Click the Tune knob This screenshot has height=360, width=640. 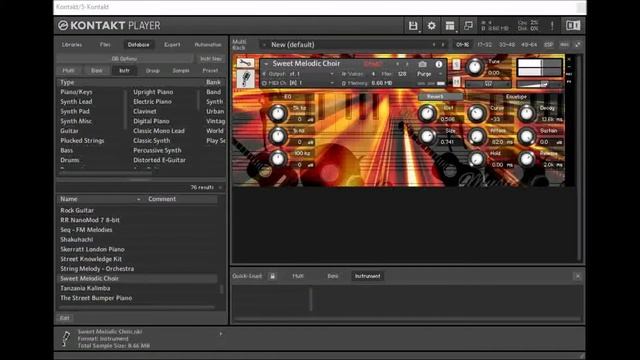tap(474, 67)
